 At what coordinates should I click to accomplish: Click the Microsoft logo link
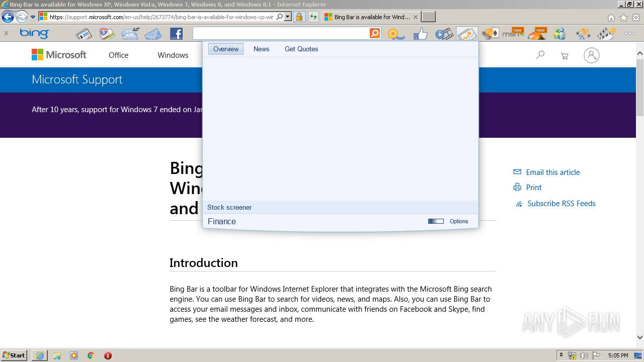(x=59, y=55)
